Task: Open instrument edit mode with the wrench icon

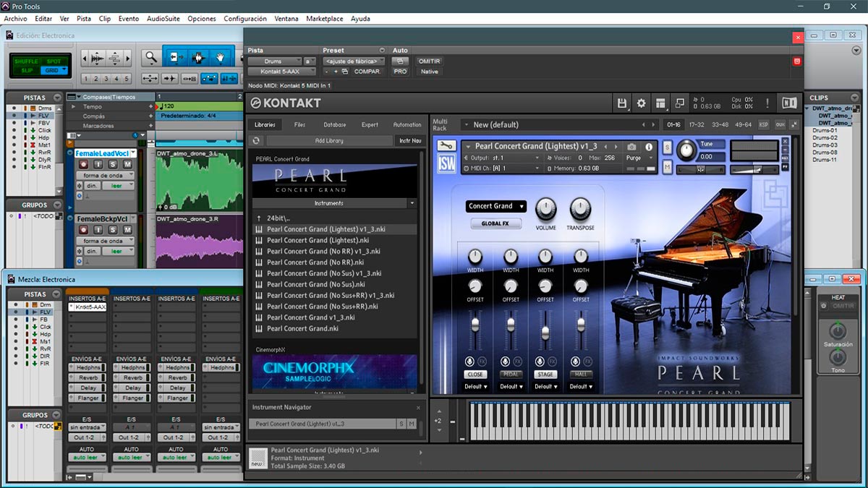Action: point(447,145)
